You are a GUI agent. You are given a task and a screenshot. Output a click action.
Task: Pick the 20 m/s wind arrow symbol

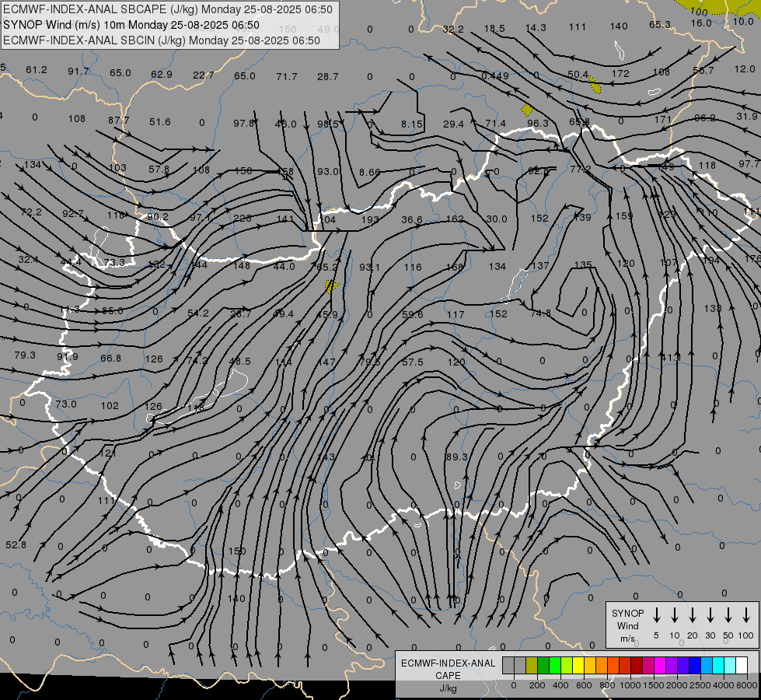tap(692, 615)
